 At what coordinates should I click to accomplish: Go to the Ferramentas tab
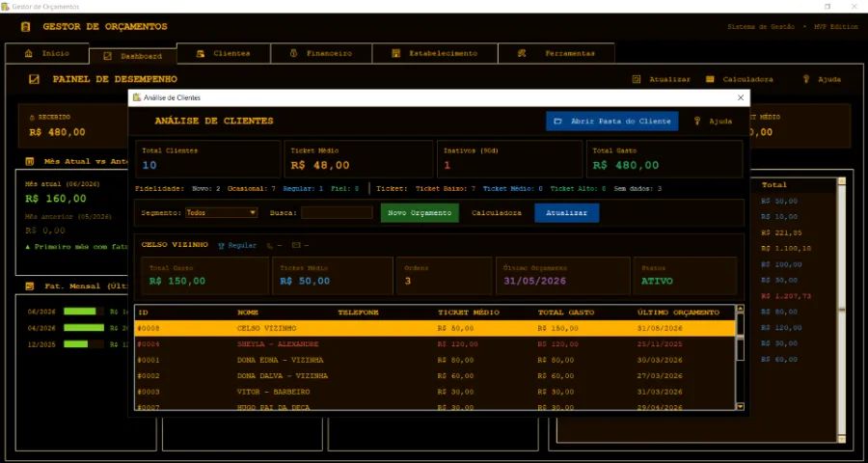556,54
